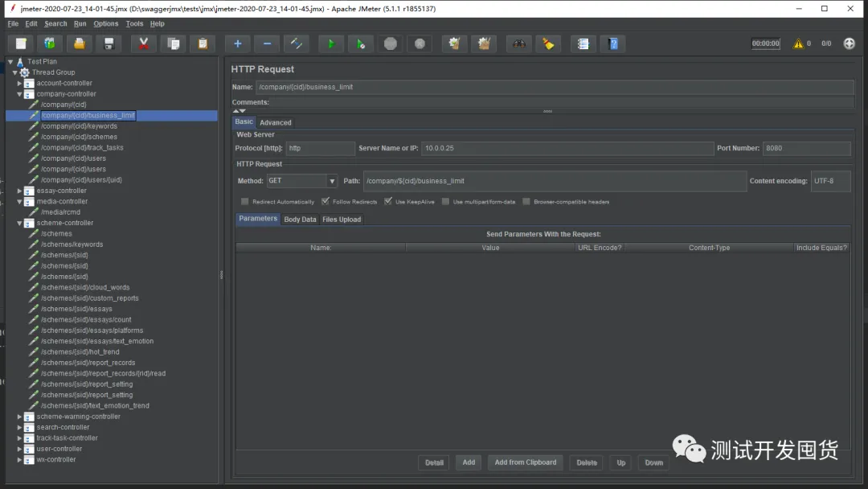Switch to the Body Data tab
The height and width of the screenshot is (489, 868).
[300, 220]
